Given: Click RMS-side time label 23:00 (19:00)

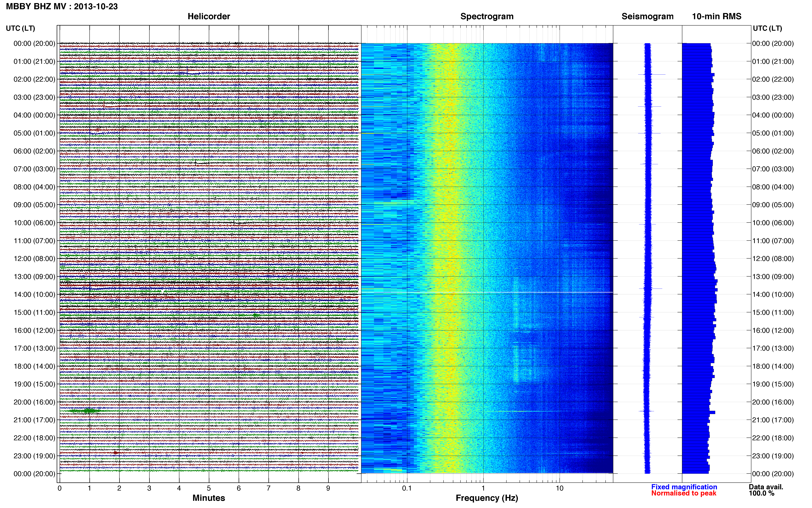Looking at the screenshot, I should point(773,456).
